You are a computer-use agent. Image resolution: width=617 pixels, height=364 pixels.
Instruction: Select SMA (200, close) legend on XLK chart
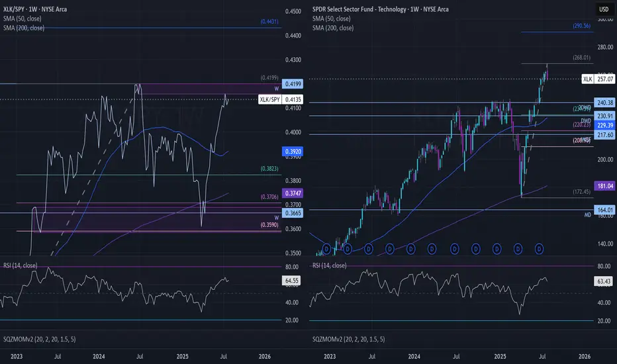(x=333, y=28)
